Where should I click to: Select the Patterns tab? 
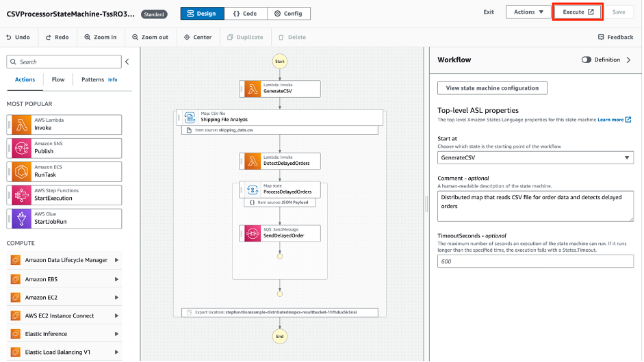tap(93, 79)
